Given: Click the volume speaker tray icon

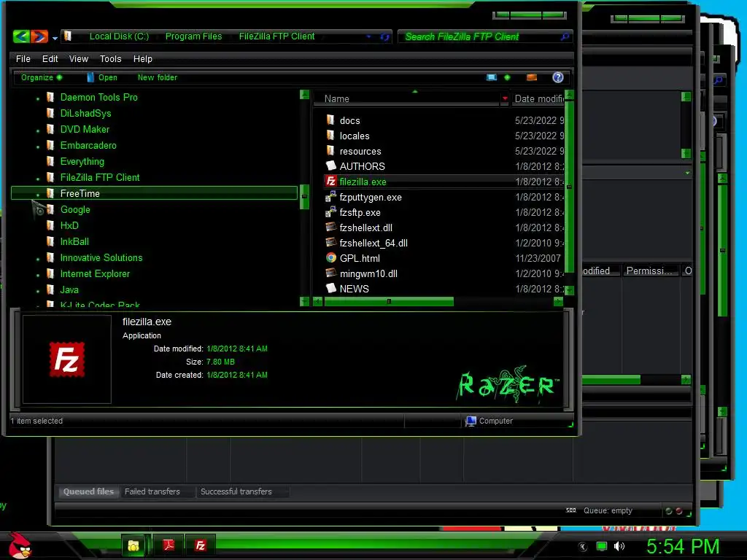Looking at the screenshot, I should click(619, 546).
